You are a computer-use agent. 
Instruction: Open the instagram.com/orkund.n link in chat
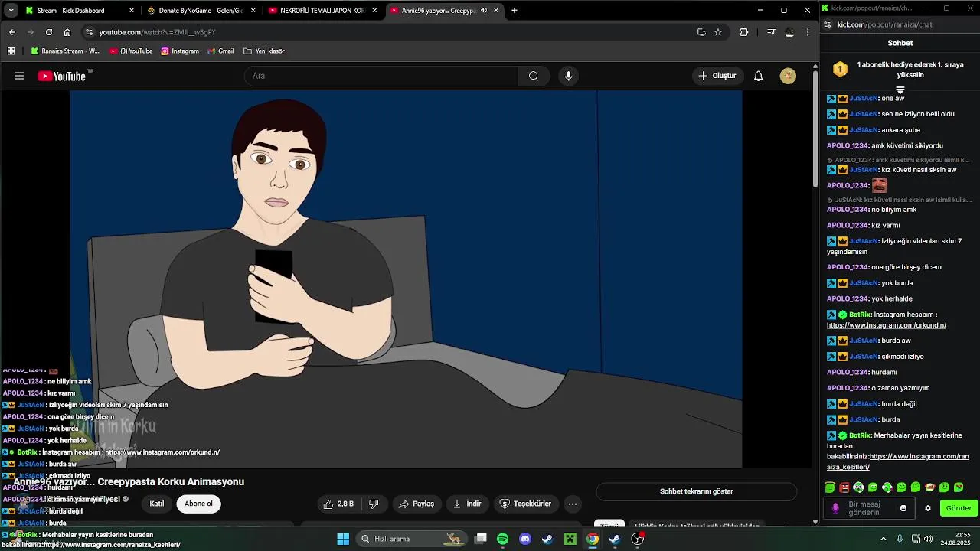887,325
